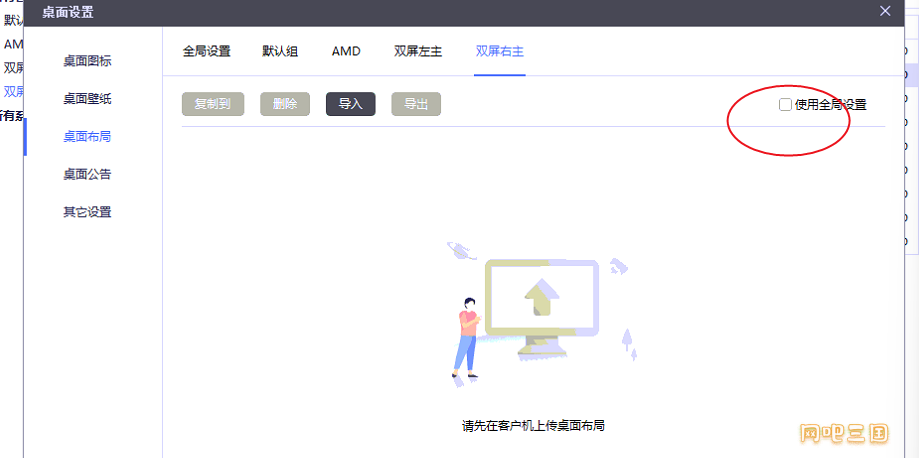Enable the 使用全局设置 checkbox

click(x=785, y=105)
